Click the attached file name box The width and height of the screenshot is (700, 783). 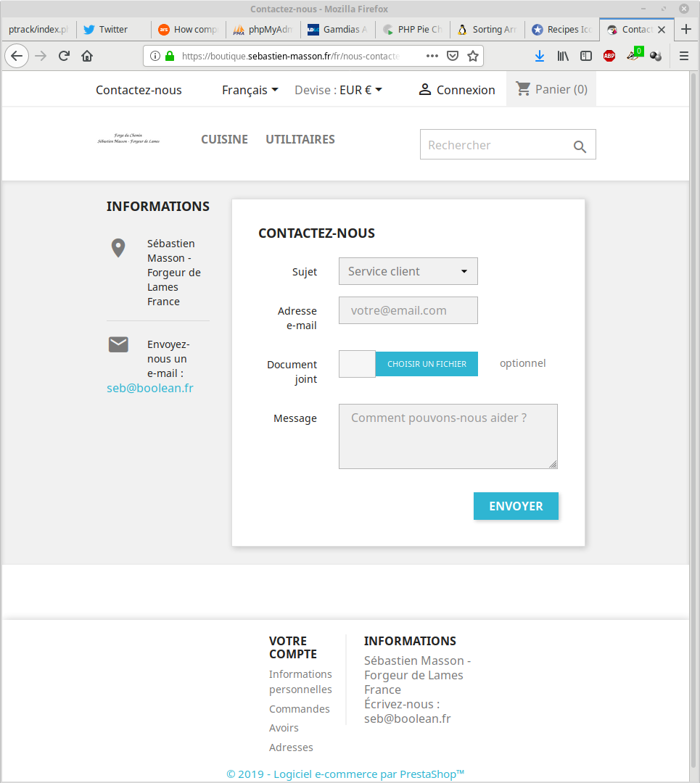357,364
